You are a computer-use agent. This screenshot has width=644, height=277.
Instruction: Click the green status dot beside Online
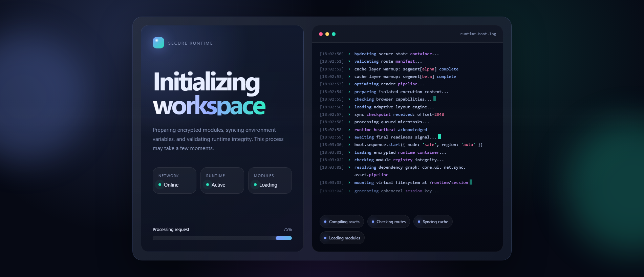pos(160,185)
